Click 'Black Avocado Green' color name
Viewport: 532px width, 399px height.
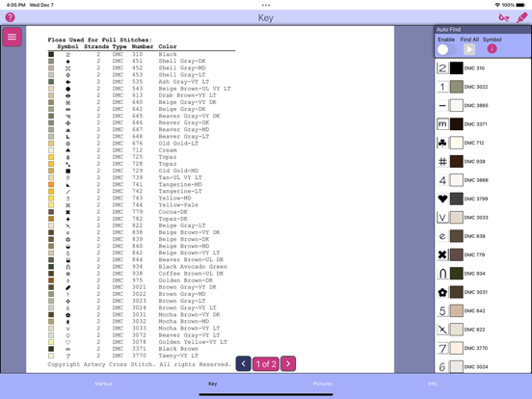pyautogui.click(x=193, y=267)
